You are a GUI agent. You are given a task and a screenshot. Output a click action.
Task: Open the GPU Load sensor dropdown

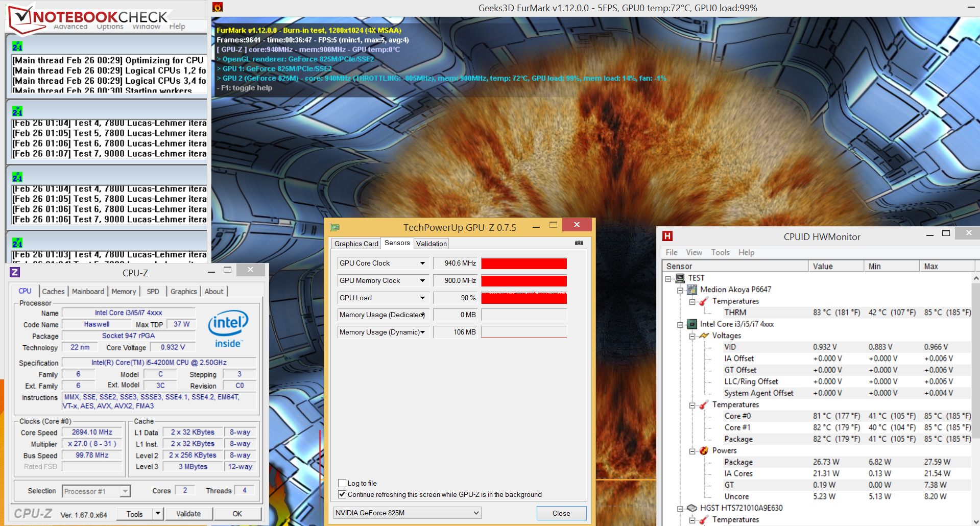click(422, 298)
